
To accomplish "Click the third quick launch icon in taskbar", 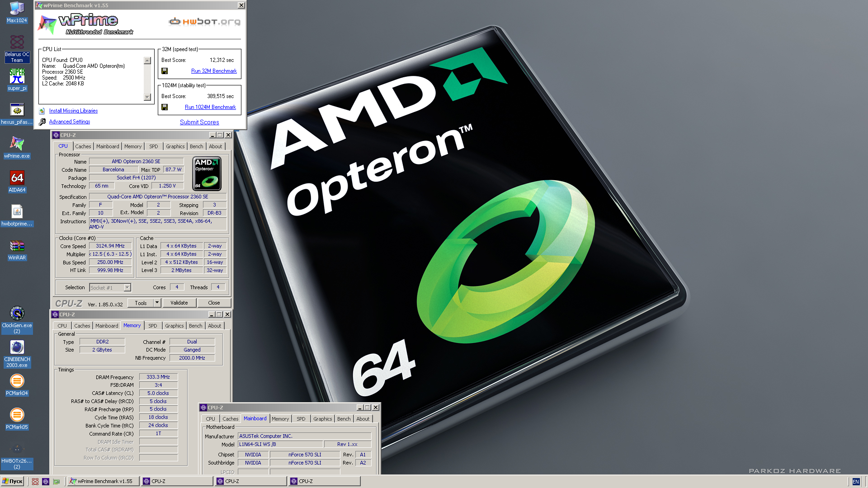I will tap(57, 482).
